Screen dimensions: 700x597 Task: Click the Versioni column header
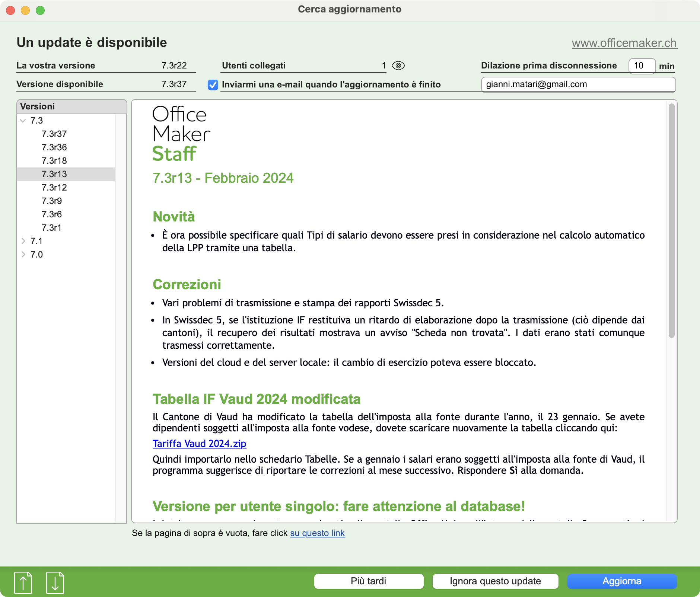click(x=71, y=107)
